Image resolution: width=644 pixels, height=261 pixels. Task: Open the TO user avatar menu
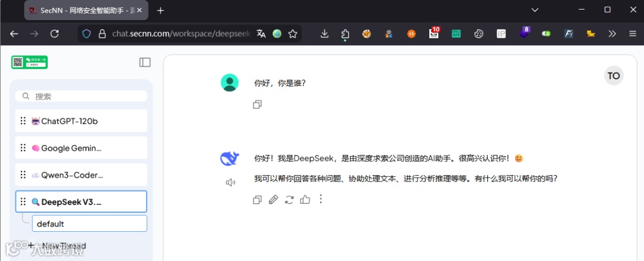pos(614,76)
